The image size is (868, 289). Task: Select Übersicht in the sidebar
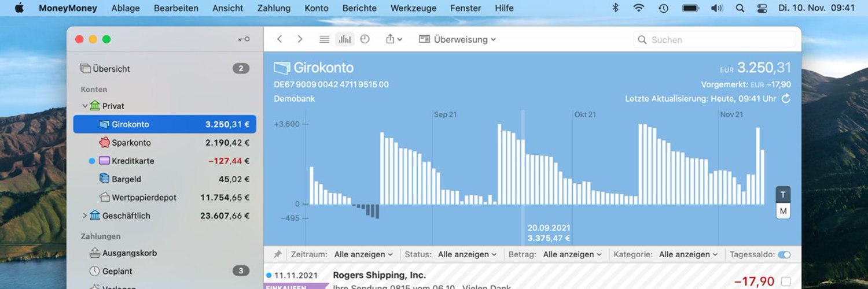coord(164,69)
